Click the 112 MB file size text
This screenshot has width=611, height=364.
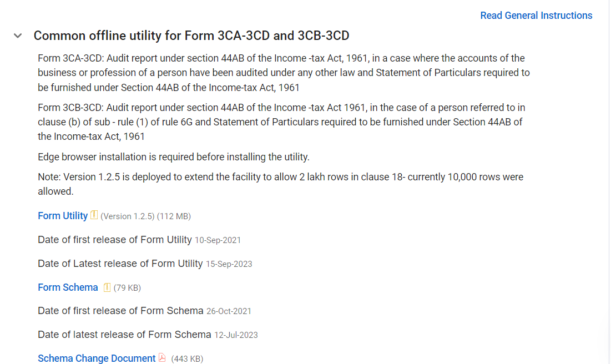[x=174, y=216]
